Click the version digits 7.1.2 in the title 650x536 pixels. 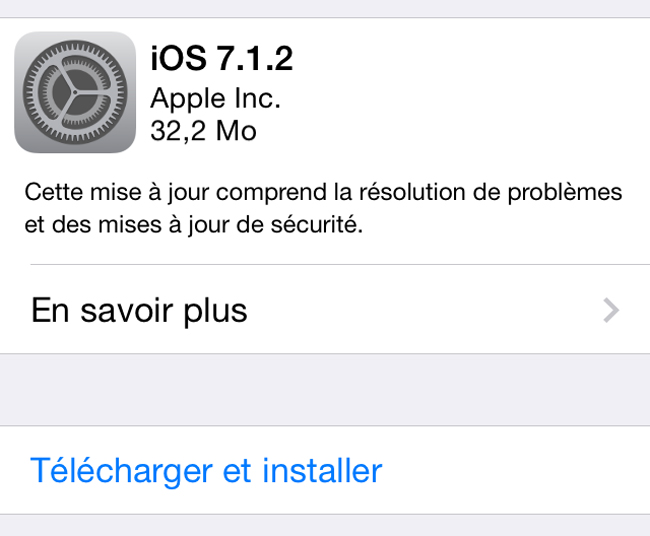coord(255,58)
